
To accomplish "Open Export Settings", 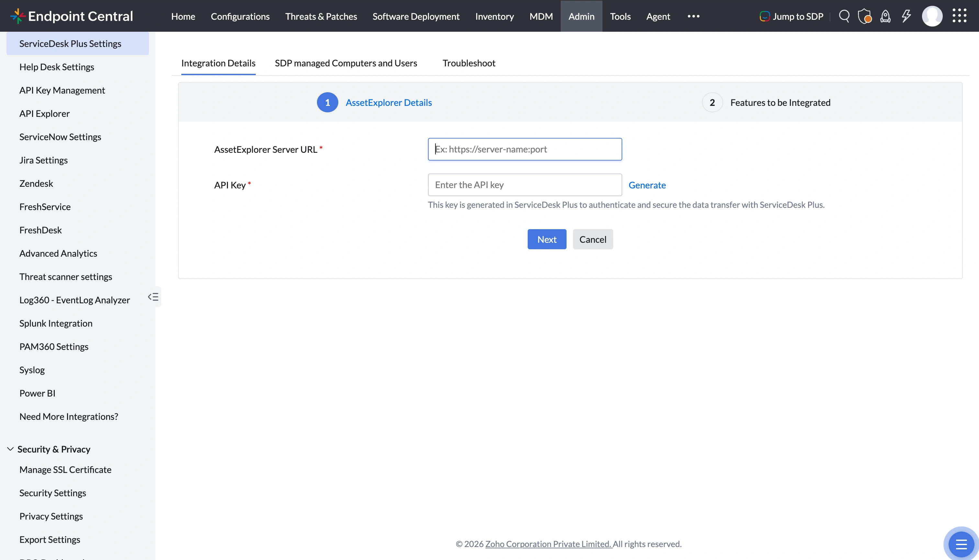I will [x=50, y=540].
